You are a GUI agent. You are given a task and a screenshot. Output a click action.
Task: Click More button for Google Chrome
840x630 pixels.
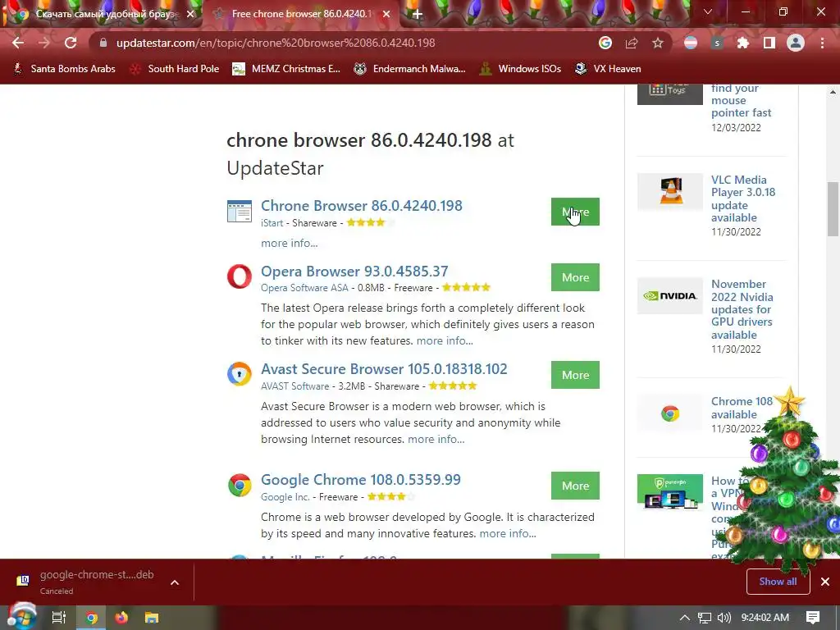coord(575,486)
